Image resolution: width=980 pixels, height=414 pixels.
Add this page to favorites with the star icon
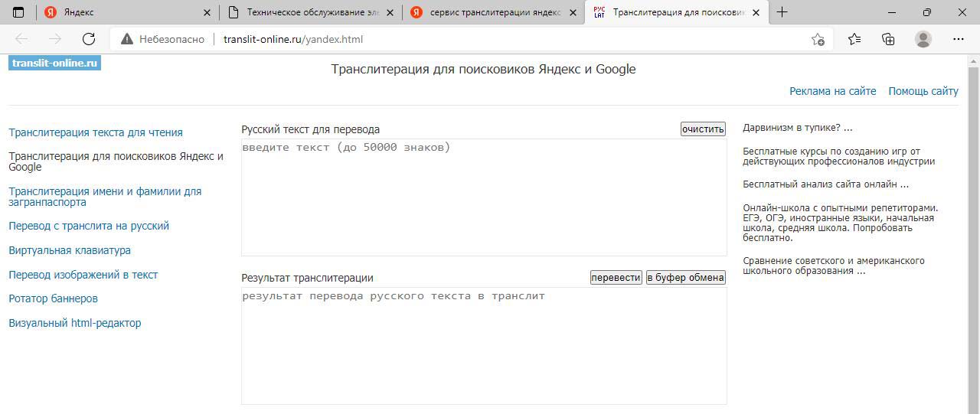[818, 39]
